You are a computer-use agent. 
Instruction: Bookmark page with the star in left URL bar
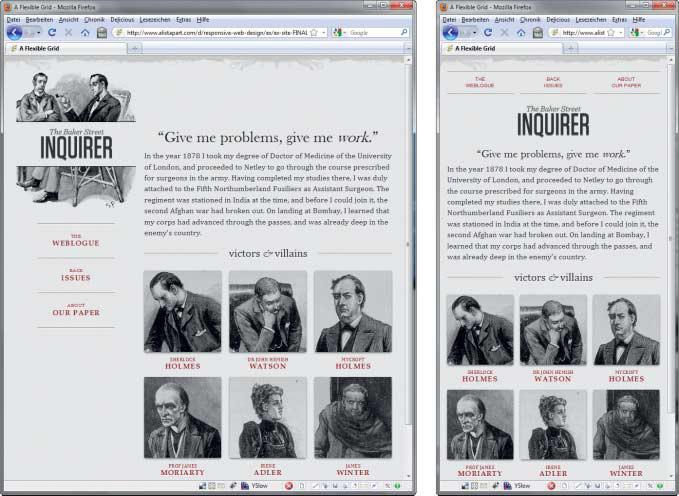[313, 32]
